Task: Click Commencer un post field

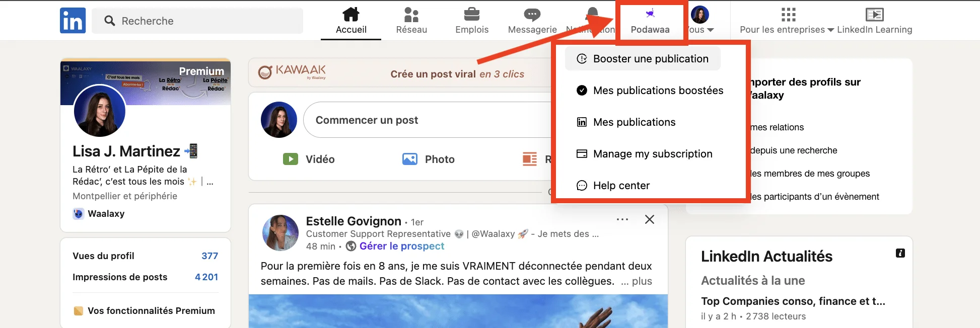Action: click(428, 120)
